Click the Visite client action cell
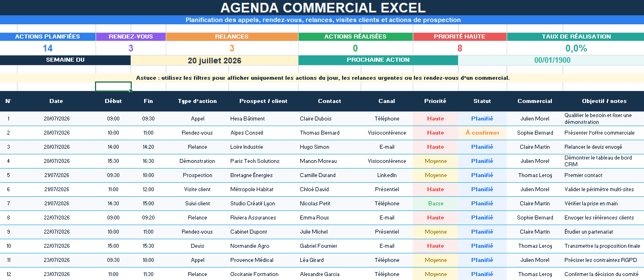The width and height of the screenshot is (644, 280). pyautogui.click(x=197, y=189)
